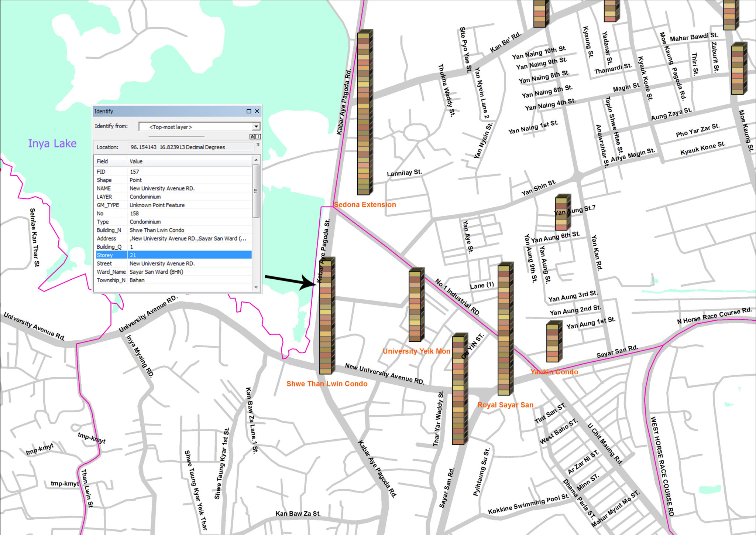
Task: Click the Inya Myaing RD. street label
Action: click(140, 356)
